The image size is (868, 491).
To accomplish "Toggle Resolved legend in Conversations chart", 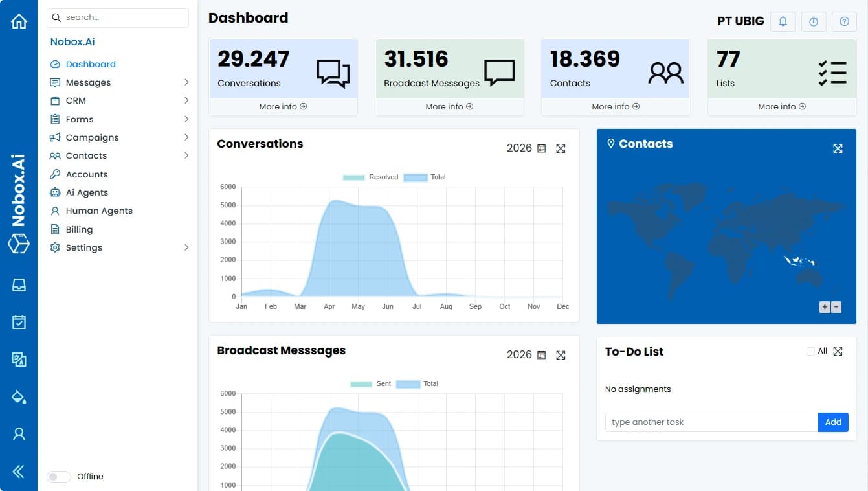I will [x=370, y=177].
